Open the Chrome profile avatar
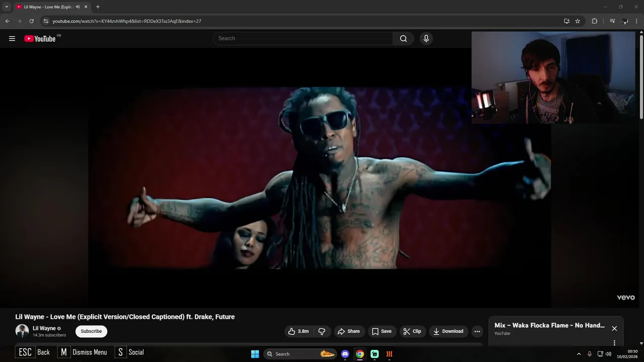The image size is (644, 362). [x=625, y=21]
